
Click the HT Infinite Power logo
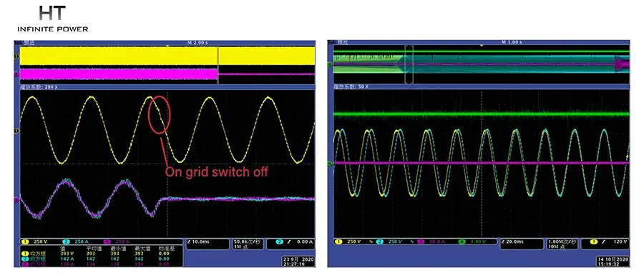click(52, 19)
